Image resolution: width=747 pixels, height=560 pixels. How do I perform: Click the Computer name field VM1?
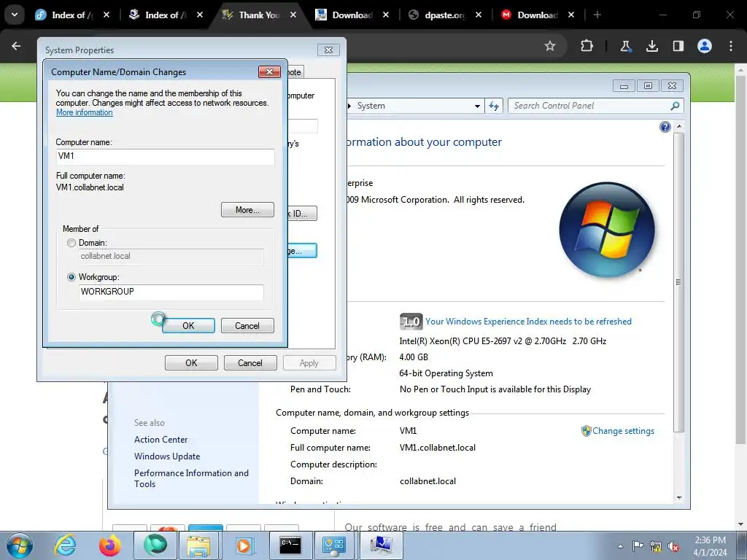[x=166, y=157]
